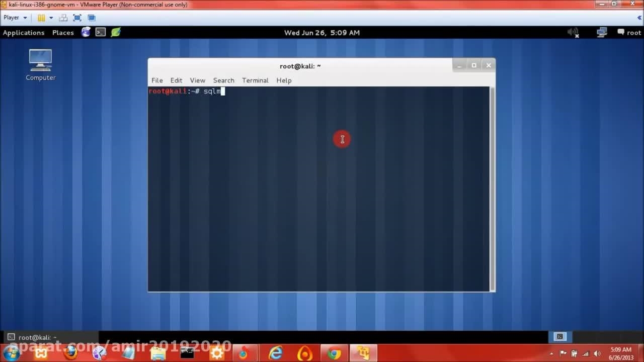Click the terminal's vertical scrollbar

(492, 189)
